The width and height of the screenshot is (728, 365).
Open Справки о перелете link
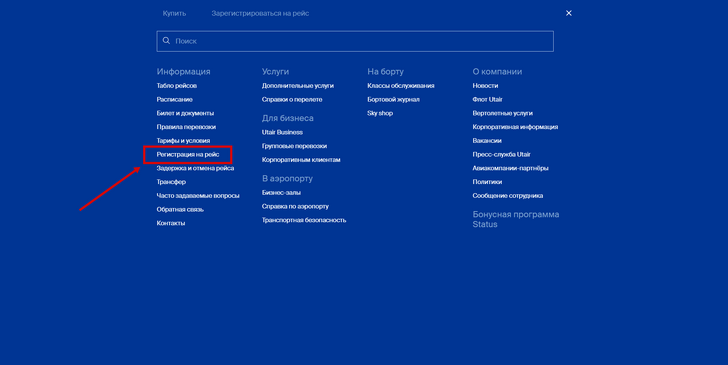292,99
